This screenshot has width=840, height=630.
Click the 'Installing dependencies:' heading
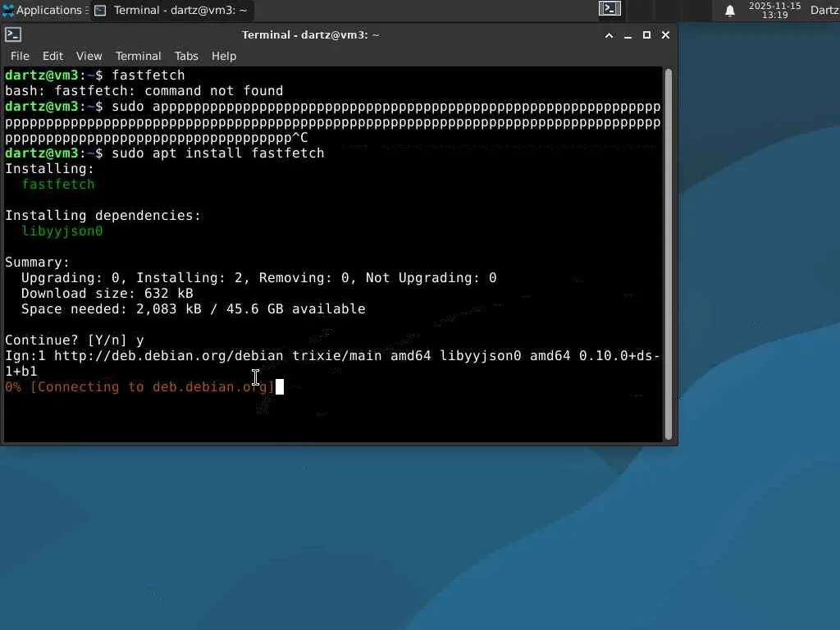pyautogui.click(x=103, y=216)
